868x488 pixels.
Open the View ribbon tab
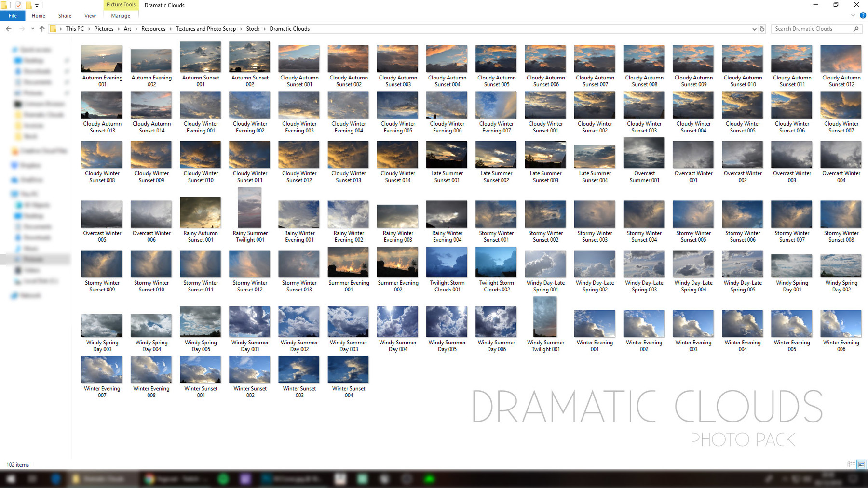(x=90, y=16)
